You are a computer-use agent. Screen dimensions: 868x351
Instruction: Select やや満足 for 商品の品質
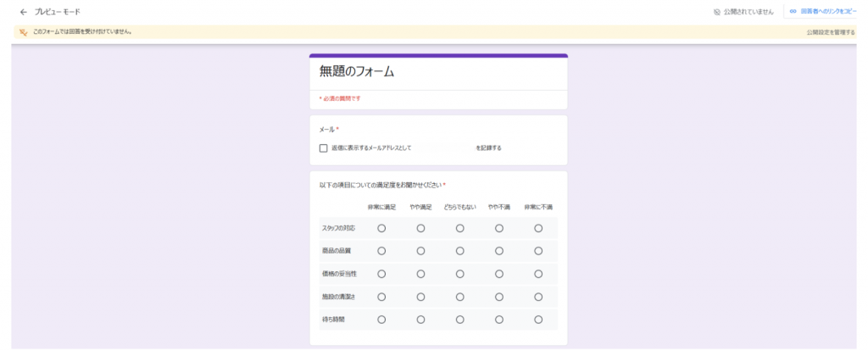pos(420,251)
